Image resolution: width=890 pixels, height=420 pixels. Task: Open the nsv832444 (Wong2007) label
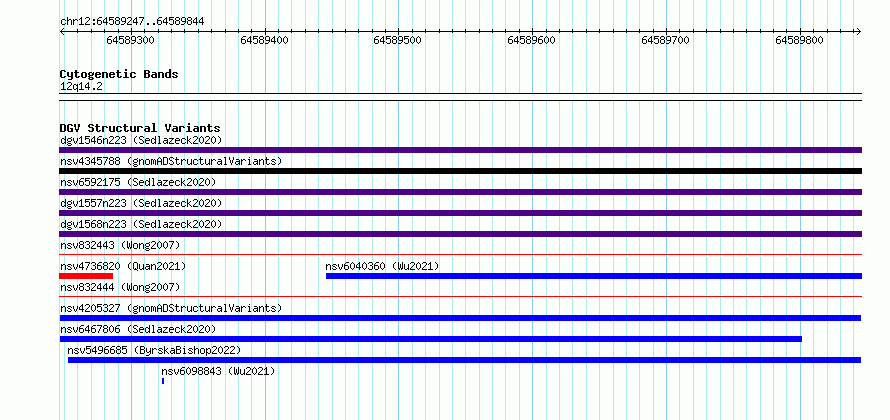[x=120, y=287]
